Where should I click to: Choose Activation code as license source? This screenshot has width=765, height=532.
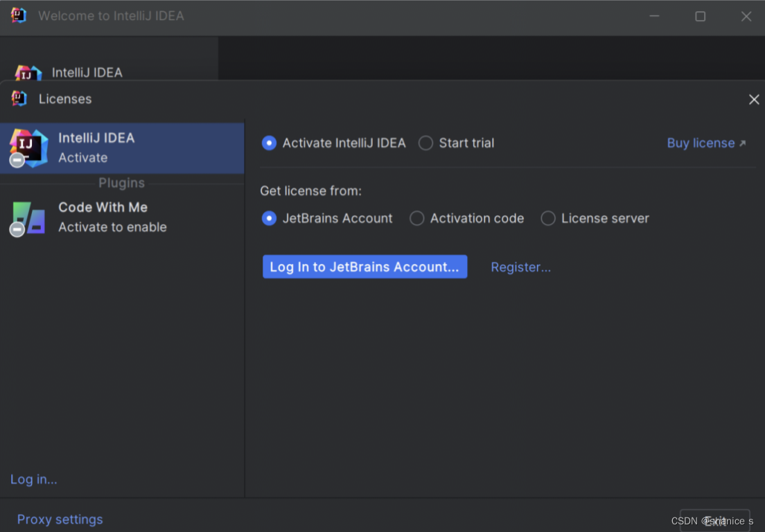417,218
